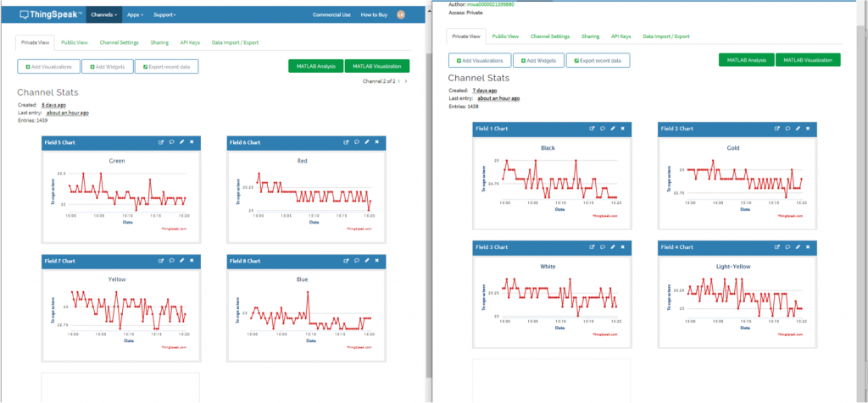Open Field 3 Chart in a new window

coord(592,247)
